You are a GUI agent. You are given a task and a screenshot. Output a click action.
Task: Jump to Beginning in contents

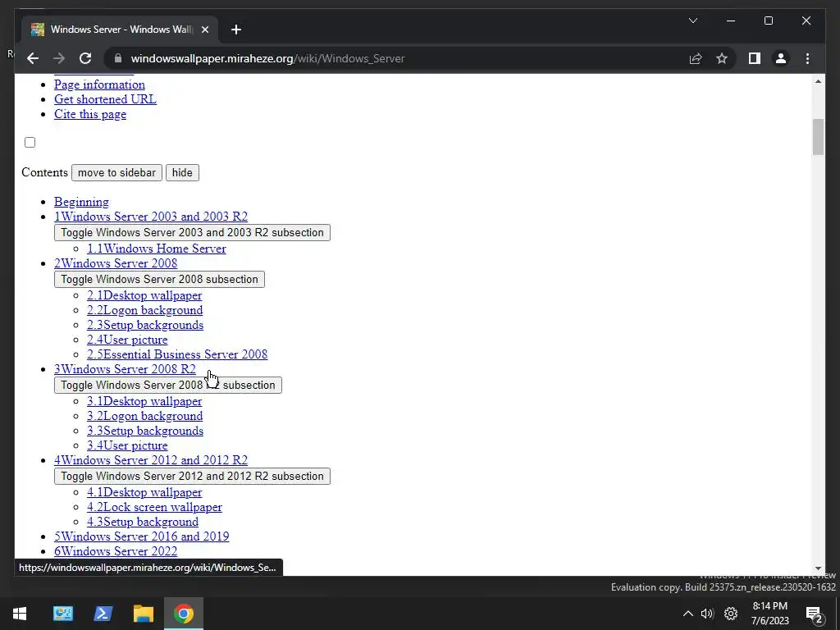[x=81, y=202]
